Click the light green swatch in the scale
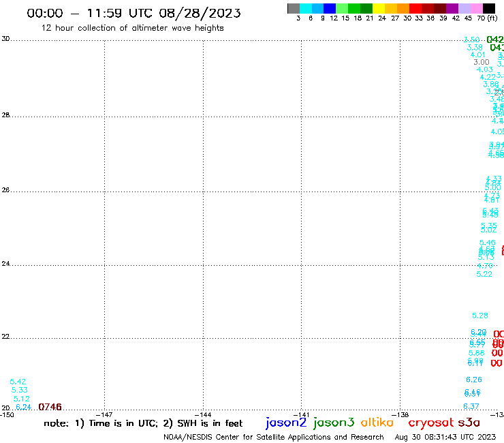 (342, 8)
